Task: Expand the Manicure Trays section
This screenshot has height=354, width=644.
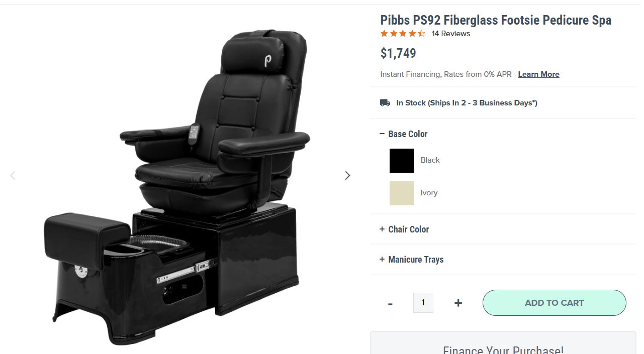Action: pyautogui.click(x=411, y=260)
